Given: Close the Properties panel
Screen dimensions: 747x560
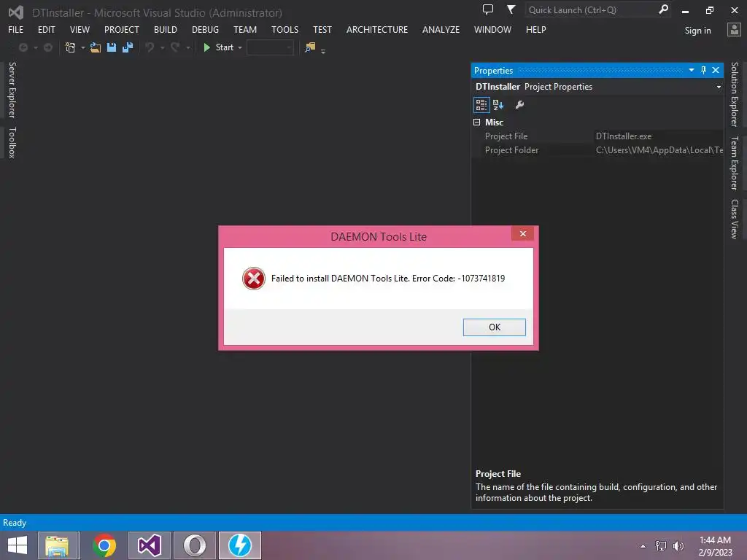Looking at the screenshot, I should tap(716, 70).
